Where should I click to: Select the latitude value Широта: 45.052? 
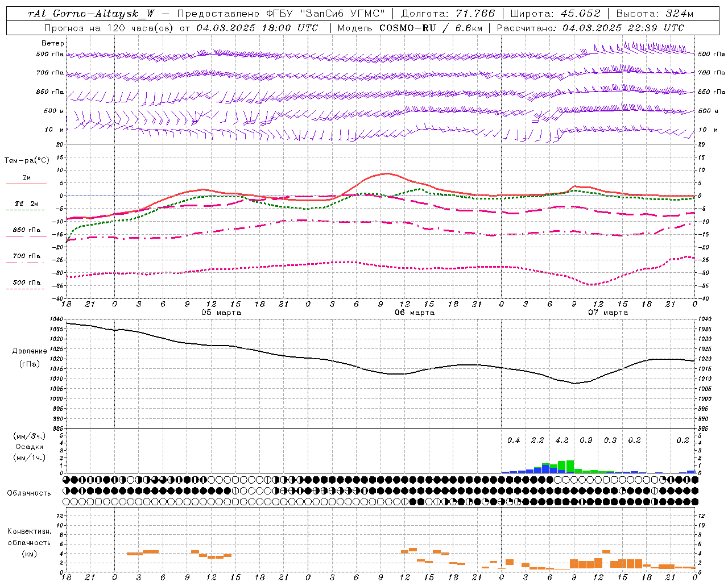(556, 14)
